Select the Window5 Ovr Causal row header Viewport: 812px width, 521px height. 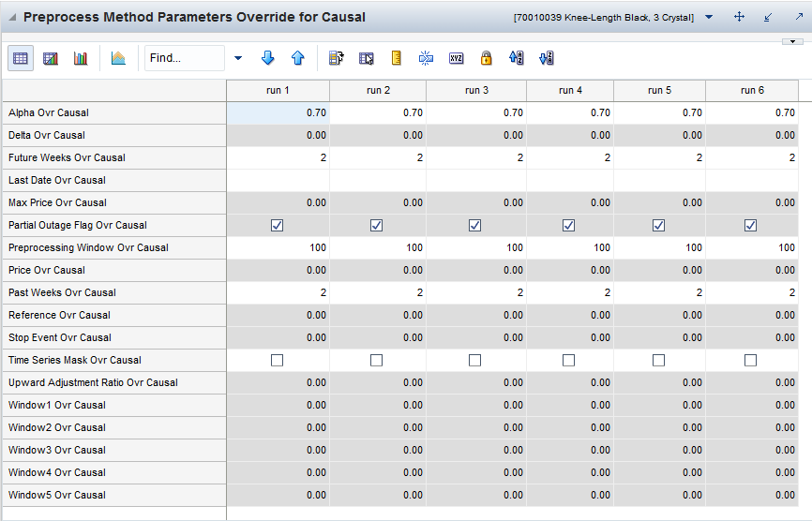point(114,496)
